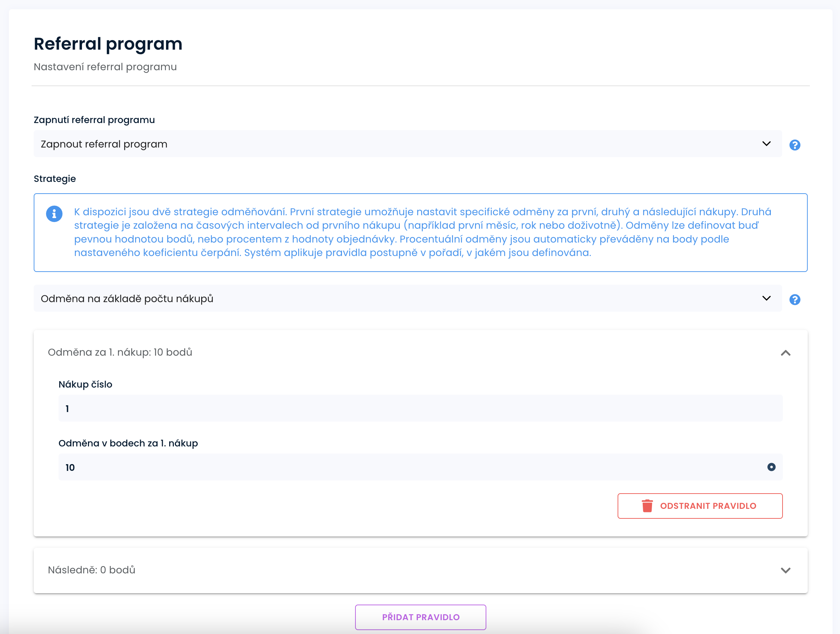
Task: Click the Odměna za 1. nákup: 10 bodů title
Action: tap(120, 352)
